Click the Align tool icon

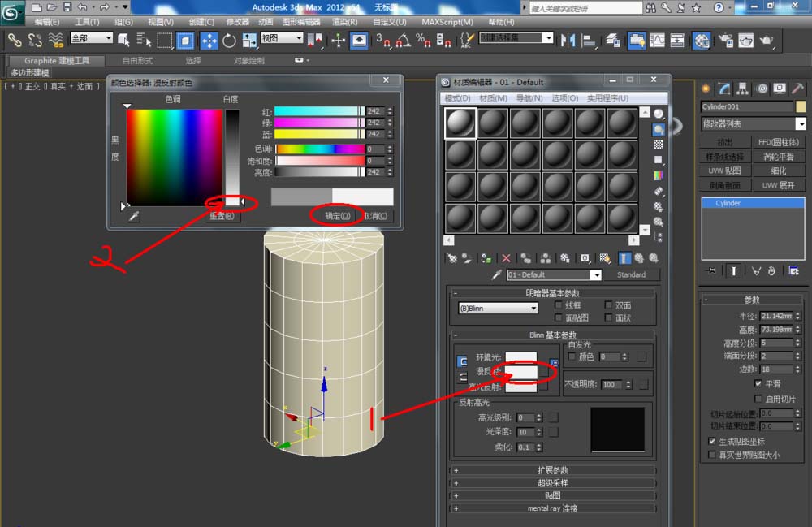pos(589,41)
